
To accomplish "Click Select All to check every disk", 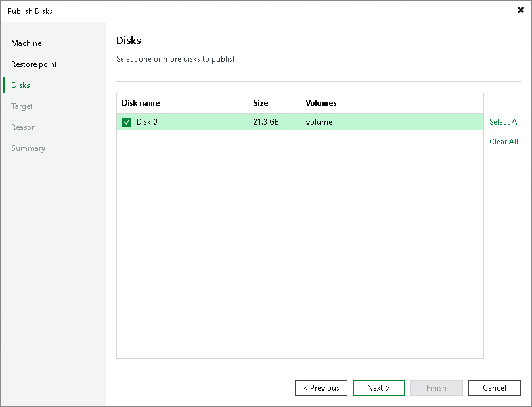I will pos(505,121).
